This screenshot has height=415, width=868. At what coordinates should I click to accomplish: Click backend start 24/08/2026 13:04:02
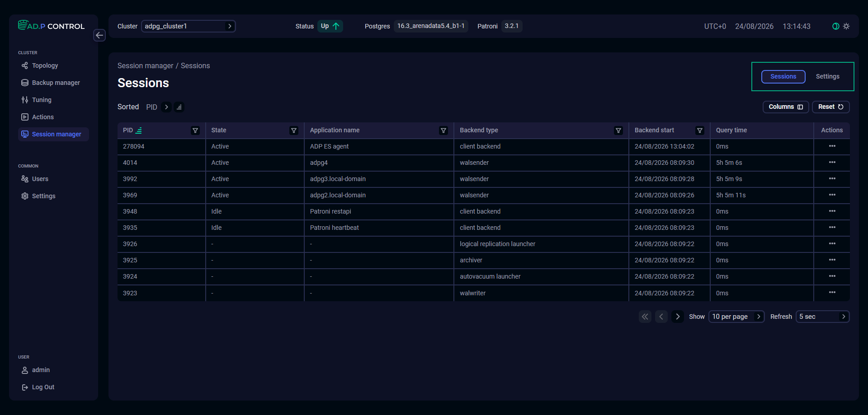[664, 146]
